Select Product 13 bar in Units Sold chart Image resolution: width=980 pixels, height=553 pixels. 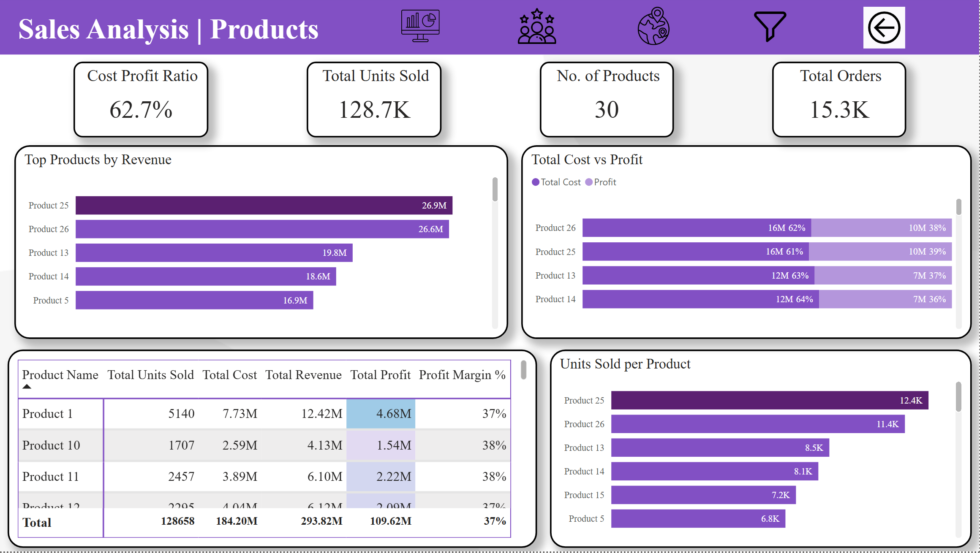click(720, 447)
